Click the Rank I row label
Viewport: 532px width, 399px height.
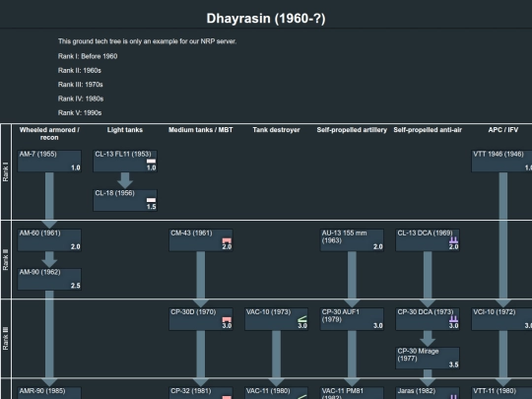pos(6,172)
